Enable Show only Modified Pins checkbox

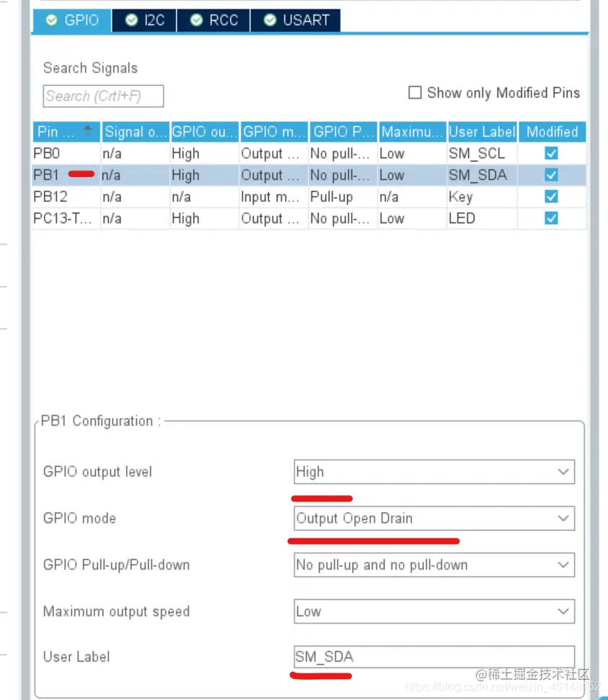pos(415,92)
